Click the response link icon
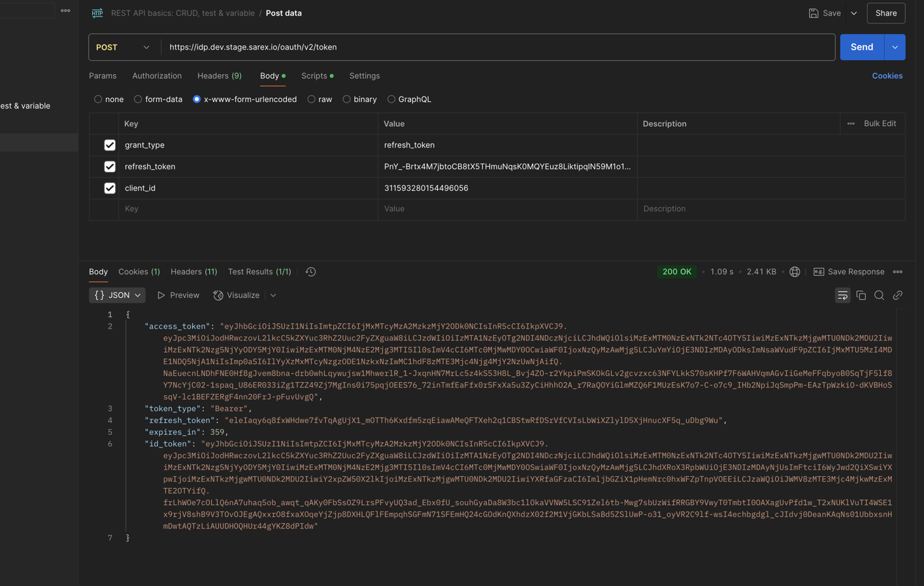The image size is (924, 586). 898,295
